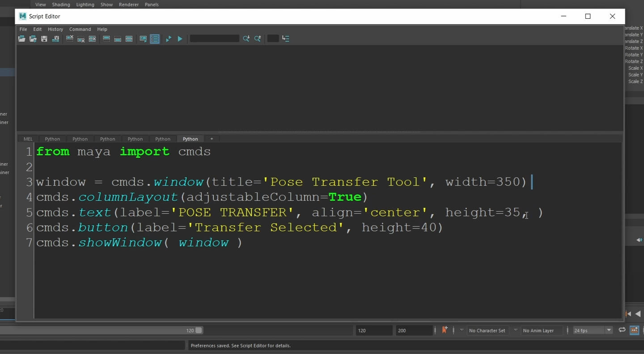Run script with Execute All button
Viewport: 644px width, 354px height.
coord(169,39)
